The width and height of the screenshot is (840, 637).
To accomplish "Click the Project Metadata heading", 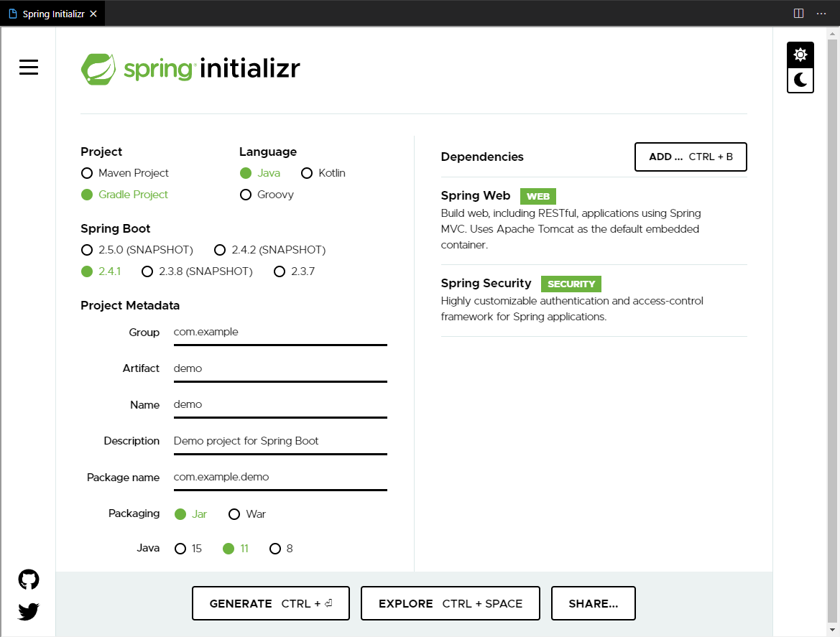I will [x=130, y=306].
